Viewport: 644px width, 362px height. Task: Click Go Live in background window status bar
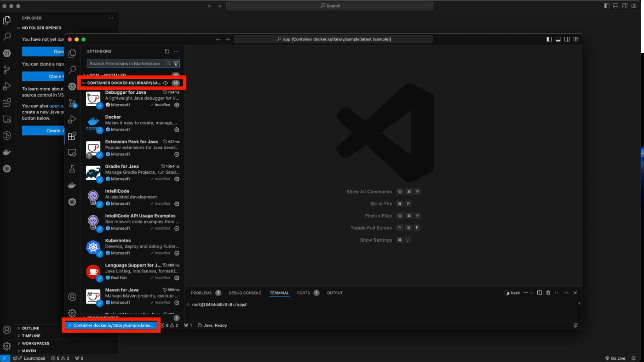615,358
